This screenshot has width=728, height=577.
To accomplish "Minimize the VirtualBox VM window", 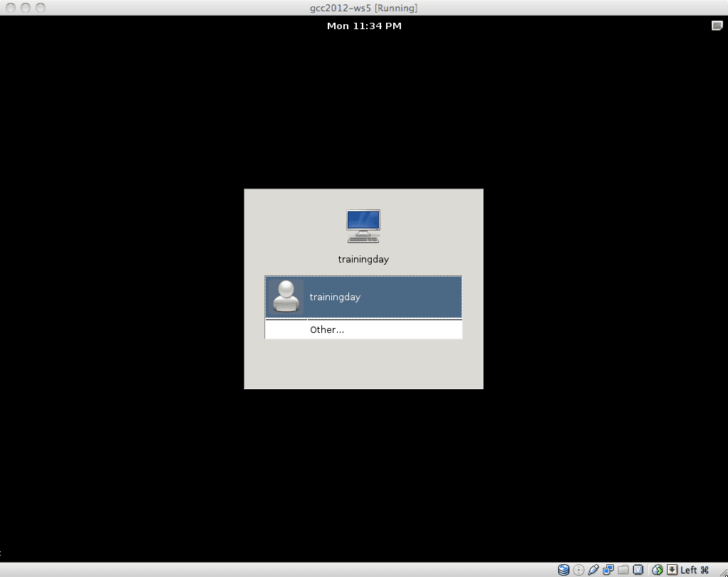I will 25,8.
